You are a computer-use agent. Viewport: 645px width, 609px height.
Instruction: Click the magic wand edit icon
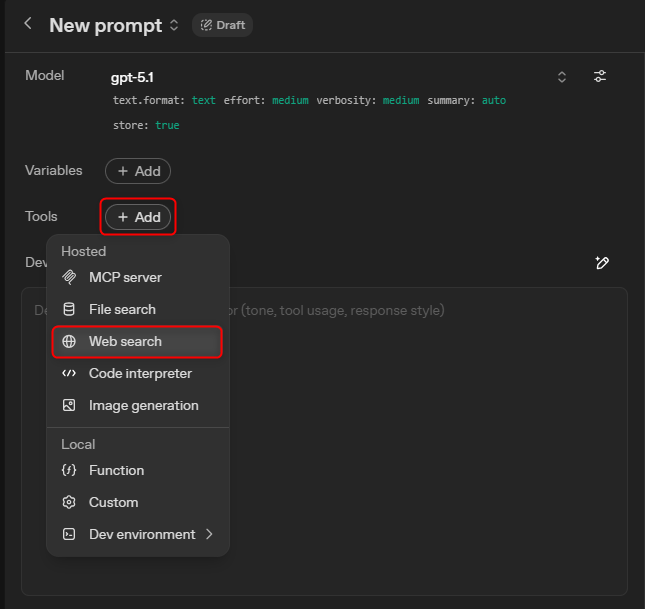[x=601, y=263]
